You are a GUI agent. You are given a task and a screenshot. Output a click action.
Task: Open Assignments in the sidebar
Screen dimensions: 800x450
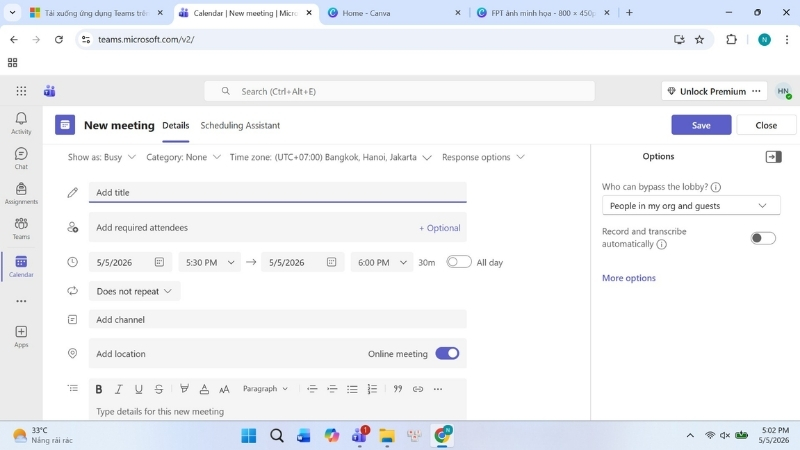click(x=21, y=194)
